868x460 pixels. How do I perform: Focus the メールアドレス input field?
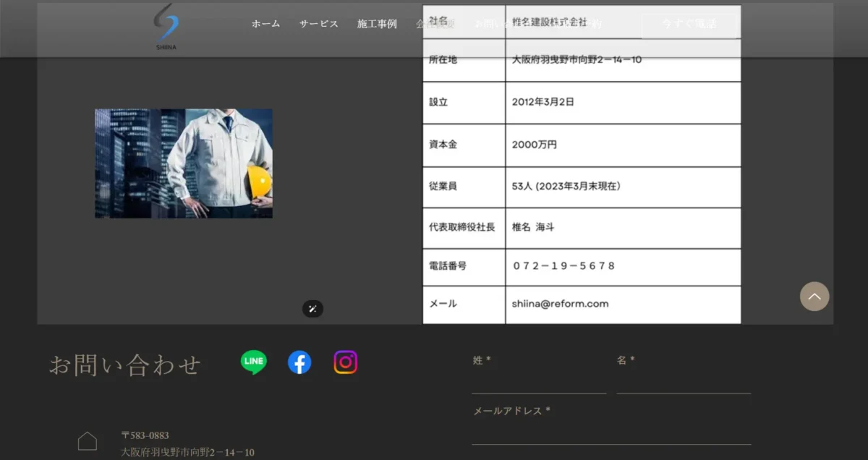click(611, 433)
